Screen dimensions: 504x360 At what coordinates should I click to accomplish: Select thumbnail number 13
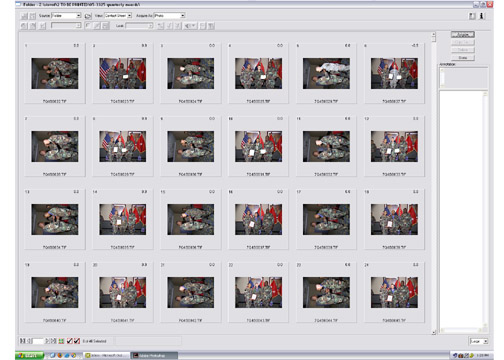(x=55, y=219)
